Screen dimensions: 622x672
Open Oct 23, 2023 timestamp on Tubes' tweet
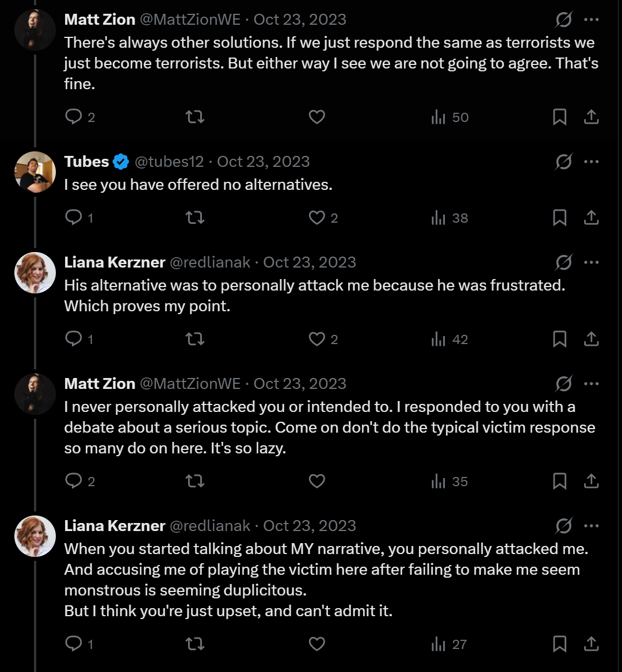pyautogui.click(x=263, y=162)
